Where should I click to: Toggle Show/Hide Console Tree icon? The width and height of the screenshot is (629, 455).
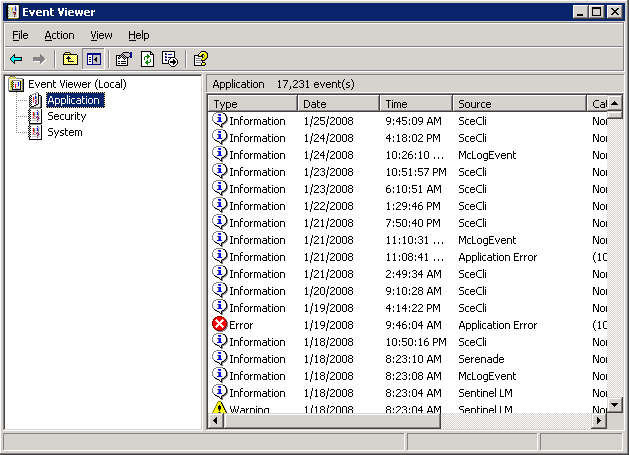pyautogui.click(x=93, y=59)
